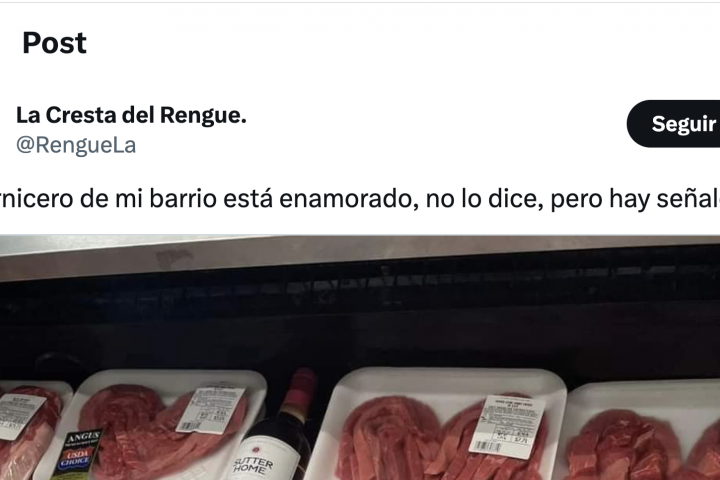The width and height of the screenshot is (720, 480).
Task: Click the Angus USDA Choice sticker
Action: click(x=78, y=453)
